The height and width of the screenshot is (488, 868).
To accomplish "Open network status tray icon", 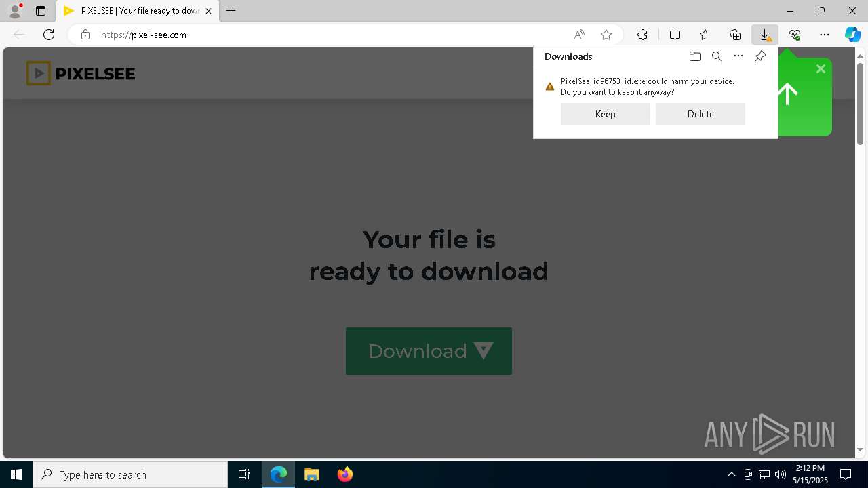I will point(764,474).
